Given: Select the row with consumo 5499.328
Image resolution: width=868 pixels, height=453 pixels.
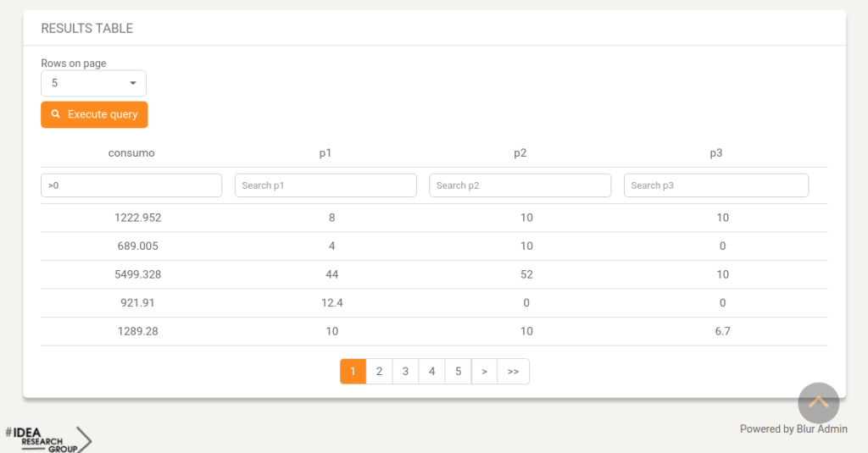Looking at the screenshot, I should 434,274.
